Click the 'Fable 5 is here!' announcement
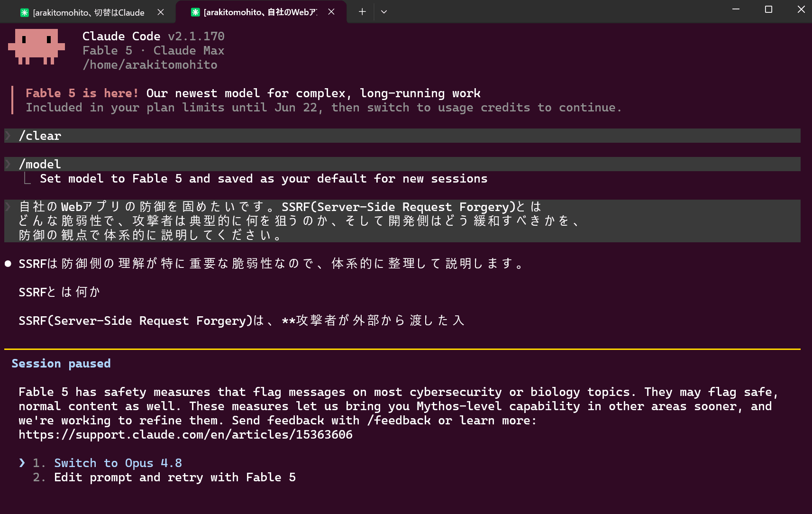Viewport: 812px width, 514px height. 82,93
